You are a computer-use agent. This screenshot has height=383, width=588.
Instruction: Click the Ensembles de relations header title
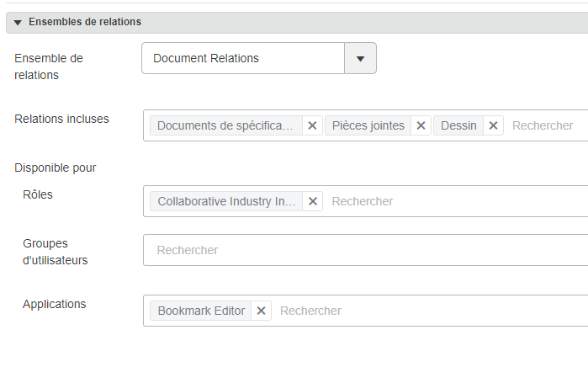(x=85, y=22)
